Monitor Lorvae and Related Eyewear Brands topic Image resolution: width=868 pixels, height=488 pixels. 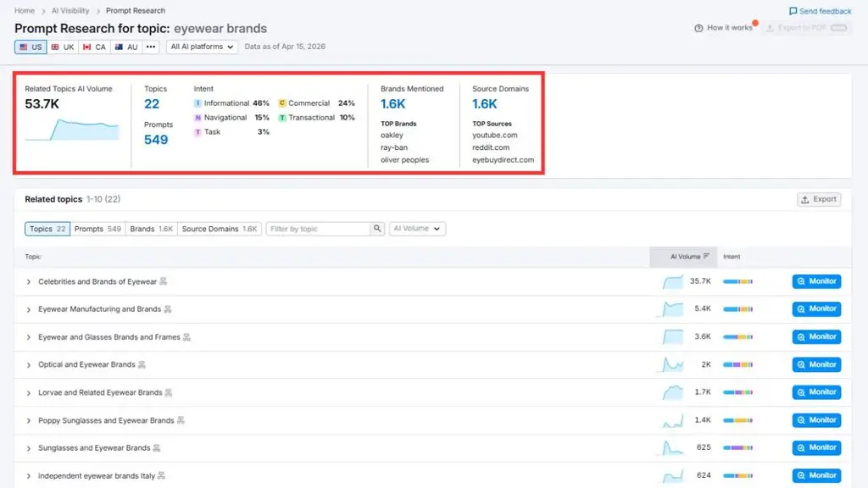tap(816, 392)
